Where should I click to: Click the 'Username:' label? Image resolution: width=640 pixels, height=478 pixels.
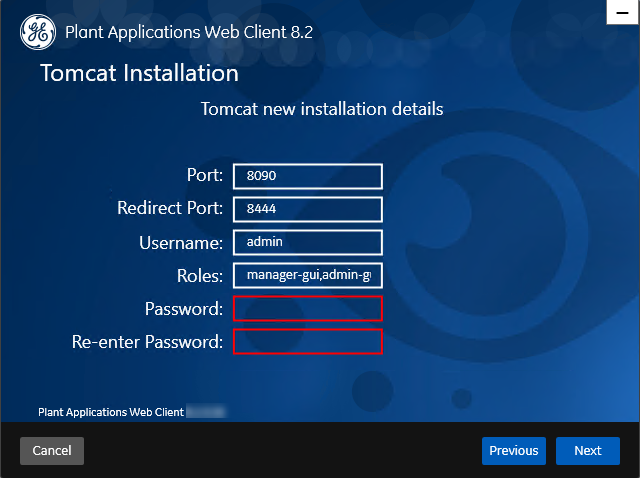[x=181, y=243]
